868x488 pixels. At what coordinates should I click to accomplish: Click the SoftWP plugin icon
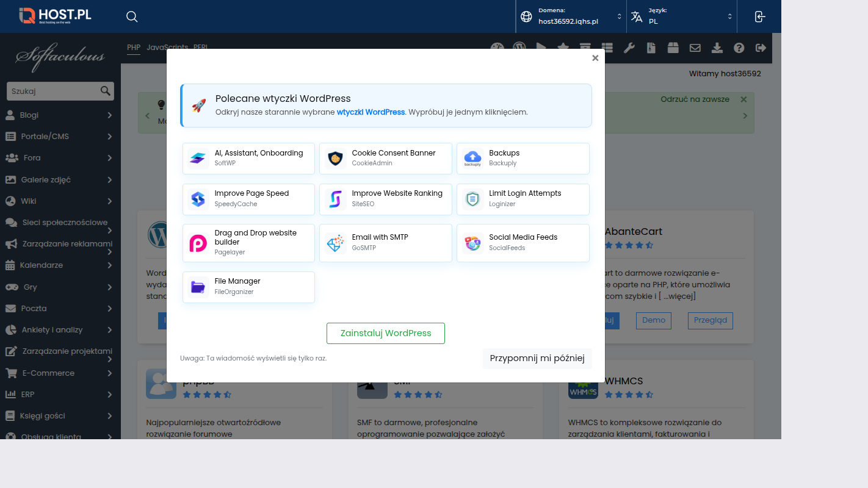coord(198,159)
